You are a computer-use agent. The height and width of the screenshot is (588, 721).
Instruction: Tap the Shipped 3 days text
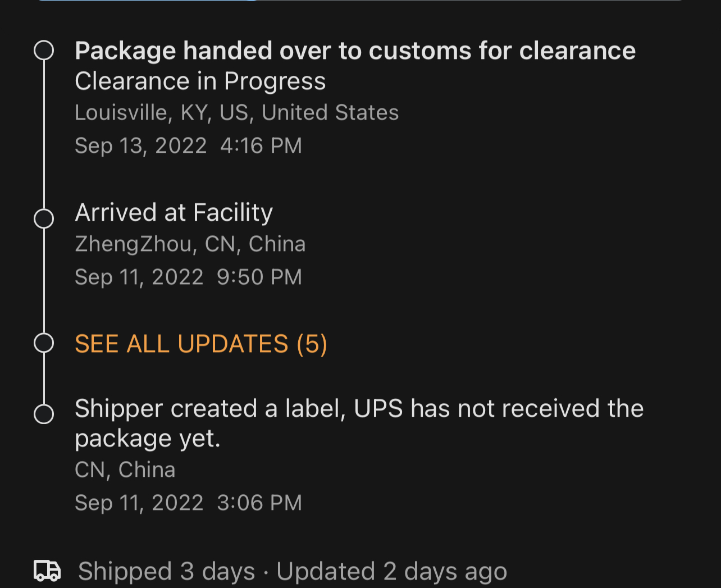click(166, 572)
